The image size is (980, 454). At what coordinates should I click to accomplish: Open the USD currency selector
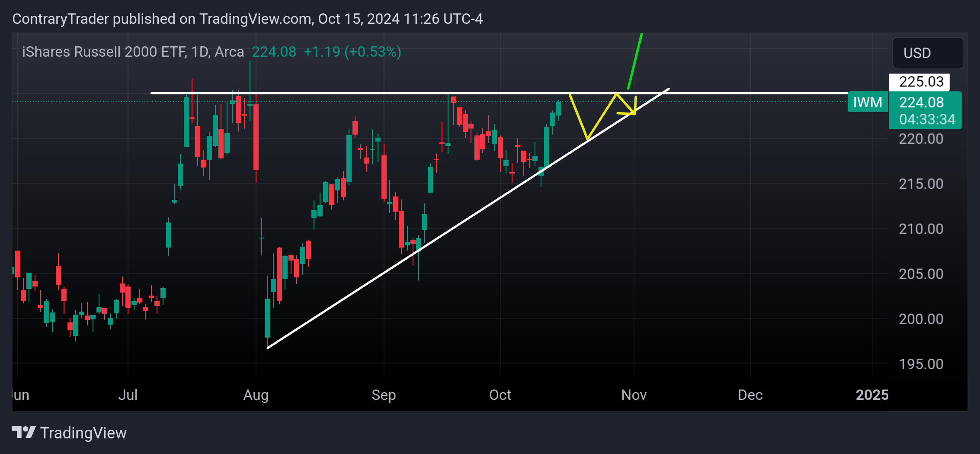(x=928, y=53)
